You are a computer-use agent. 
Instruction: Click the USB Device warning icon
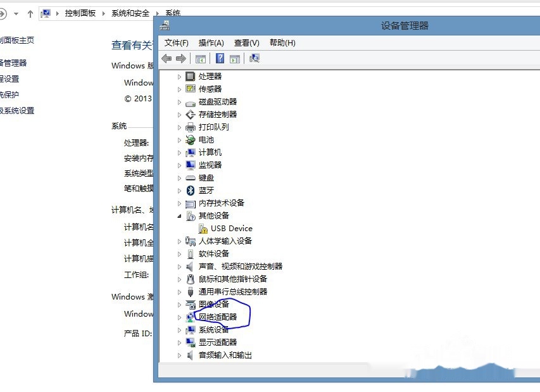tap(203, 229)
